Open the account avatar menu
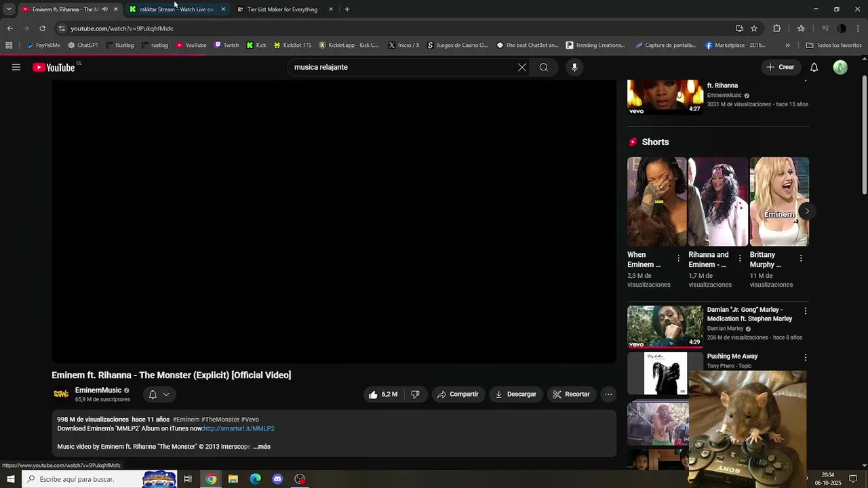This screenshot has width=868, height=488. 840,67
